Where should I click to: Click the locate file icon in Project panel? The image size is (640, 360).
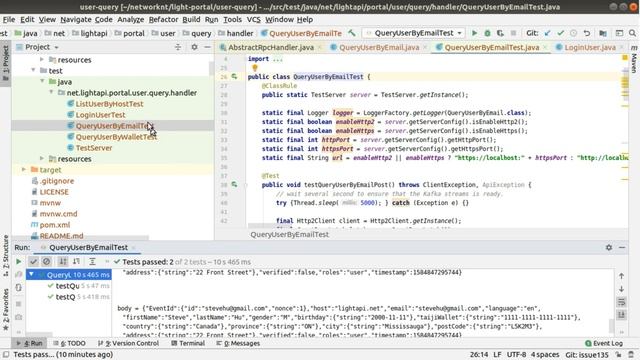click(x=178, y=47)
